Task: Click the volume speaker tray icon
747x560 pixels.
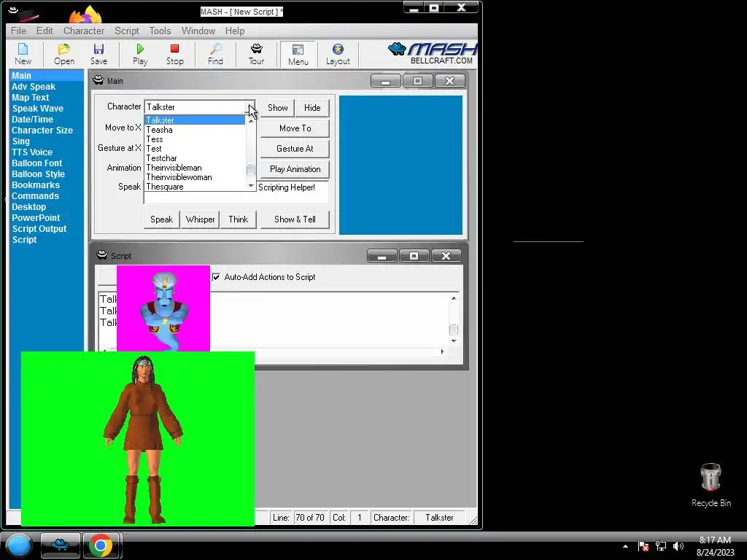Action: click(x=678, y=546)
